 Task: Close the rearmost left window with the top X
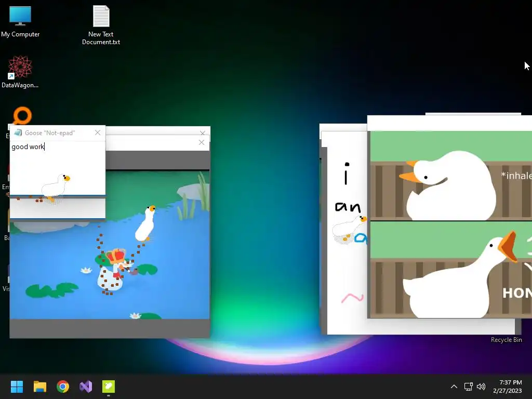[203, 132]
